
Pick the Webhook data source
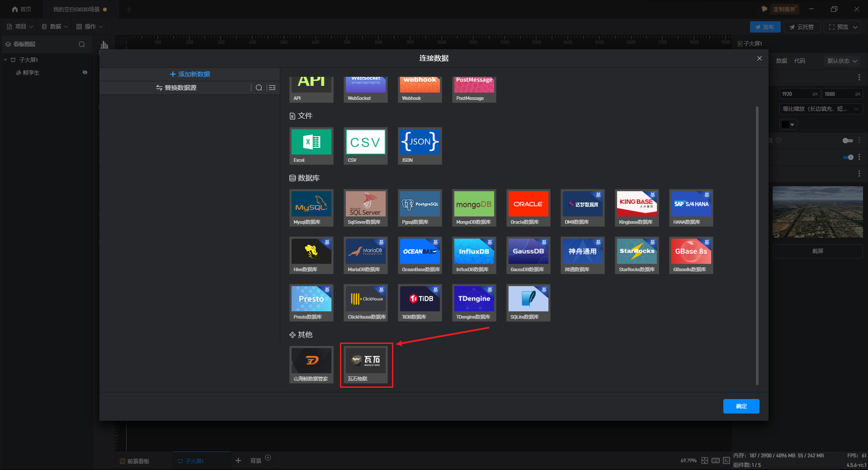420,89
